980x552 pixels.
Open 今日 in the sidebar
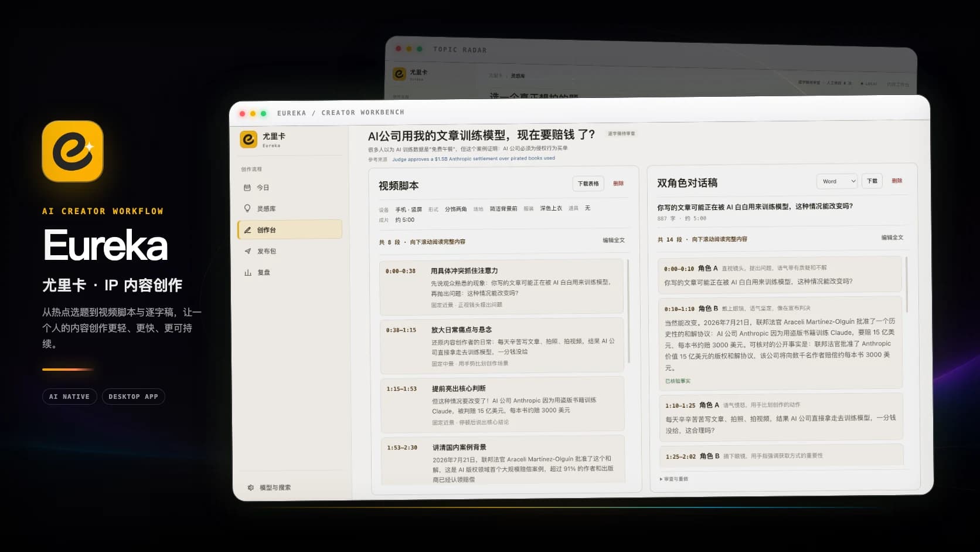click(290, 188)
